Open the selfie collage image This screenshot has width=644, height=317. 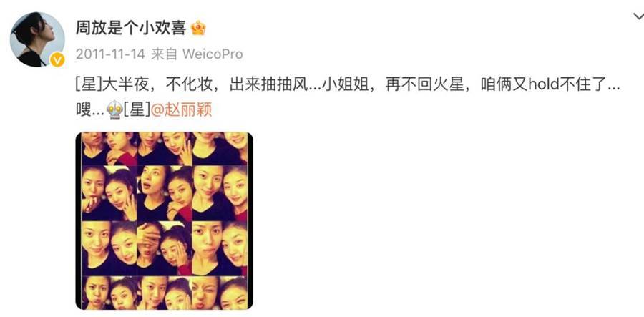165,220
